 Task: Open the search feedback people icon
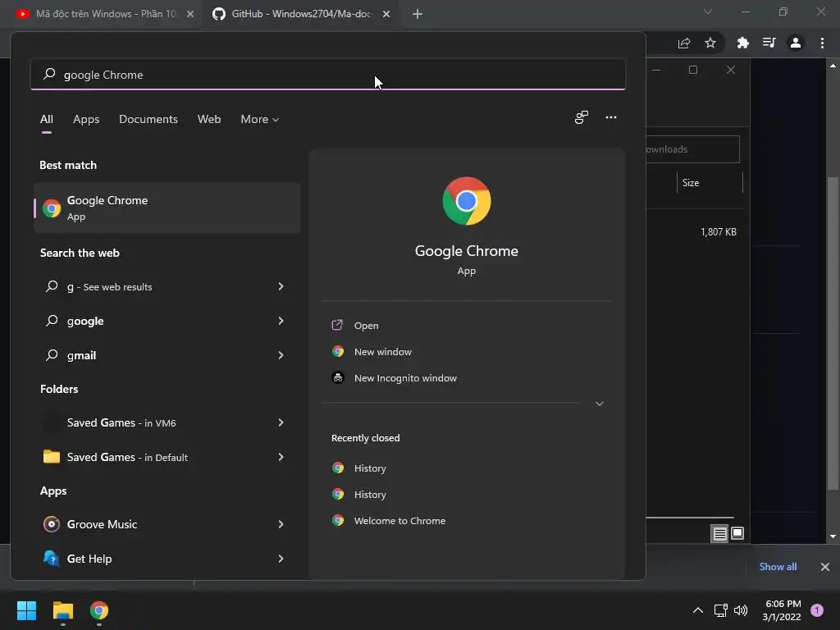pyautogui.click(x=582, y=117)
